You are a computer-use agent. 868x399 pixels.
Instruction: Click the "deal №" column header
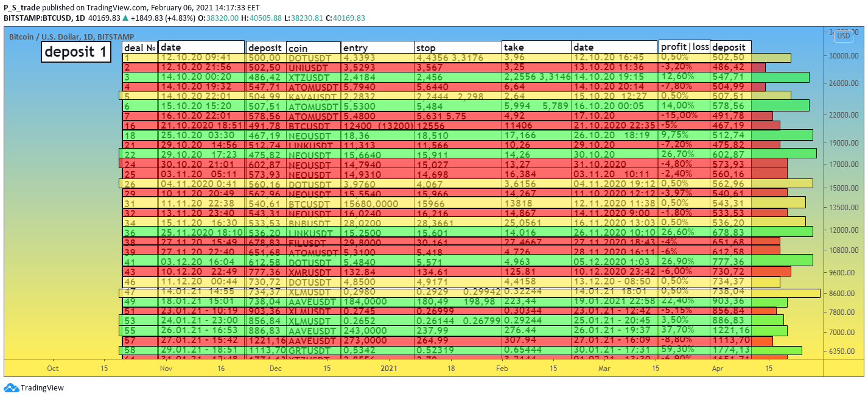(x=140, y=48)
